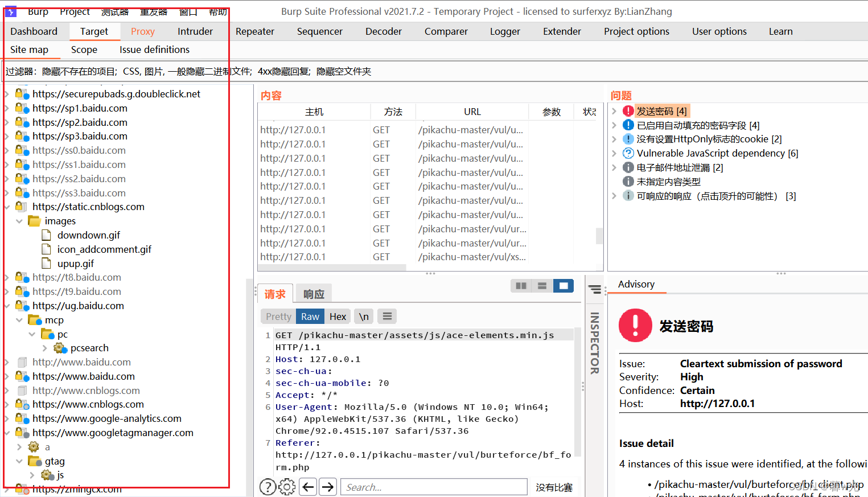
Task: Click the site map filter bar
Action: tap(434, 71)
